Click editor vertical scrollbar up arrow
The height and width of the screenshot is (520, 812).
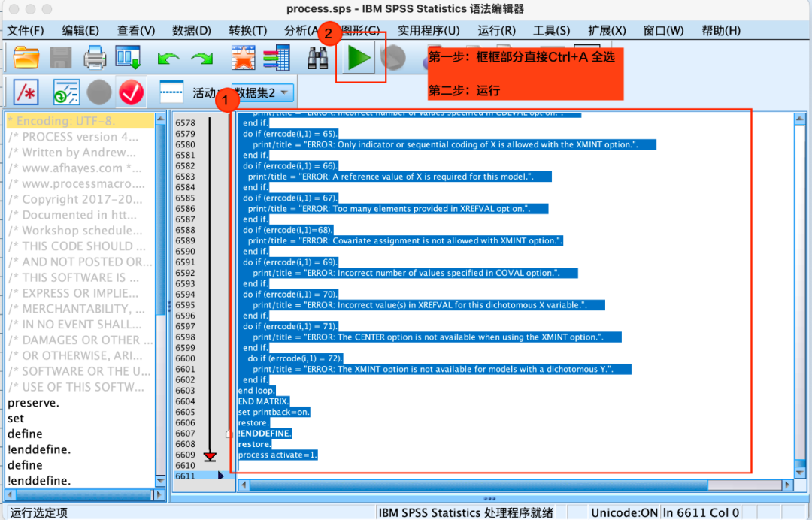point(799,119)
